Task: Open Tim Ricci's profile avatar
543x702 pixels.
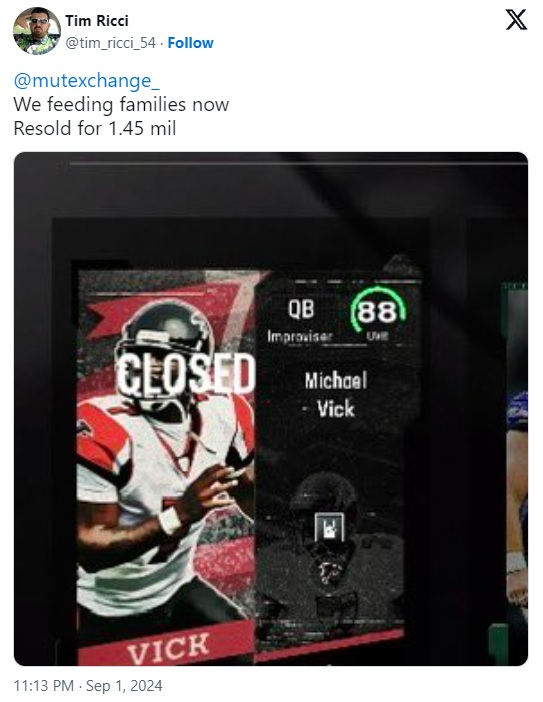Action: coord(36,31)
